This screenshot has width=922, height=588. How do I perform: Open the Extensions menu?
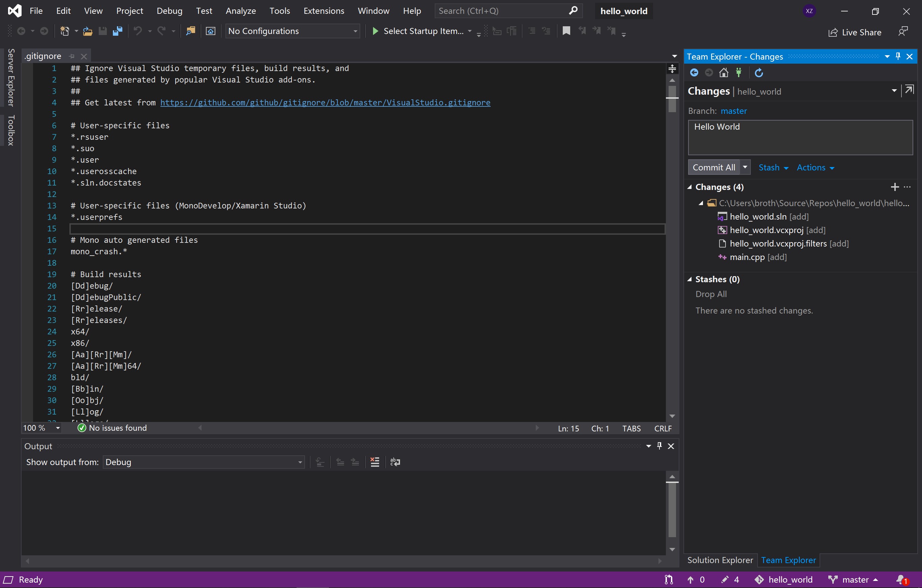tap(324, 11)
